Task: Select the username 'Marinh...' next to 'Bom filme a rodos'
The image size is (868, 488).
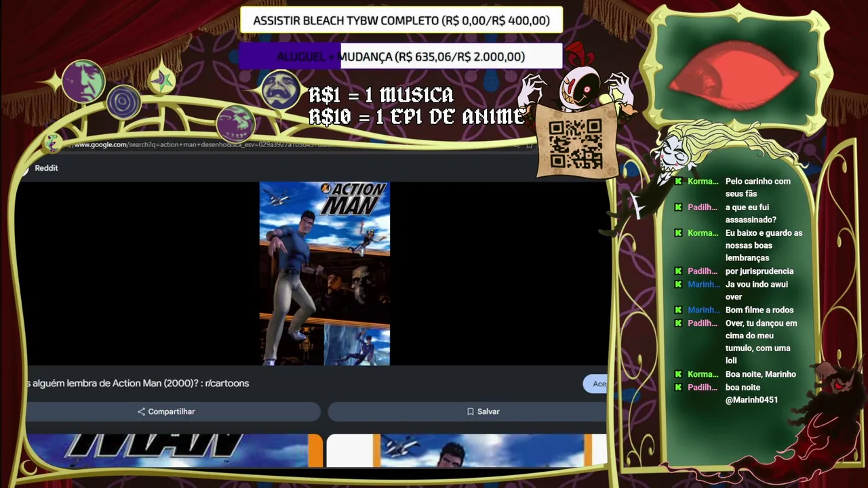Action: click(x=704, y=310)
